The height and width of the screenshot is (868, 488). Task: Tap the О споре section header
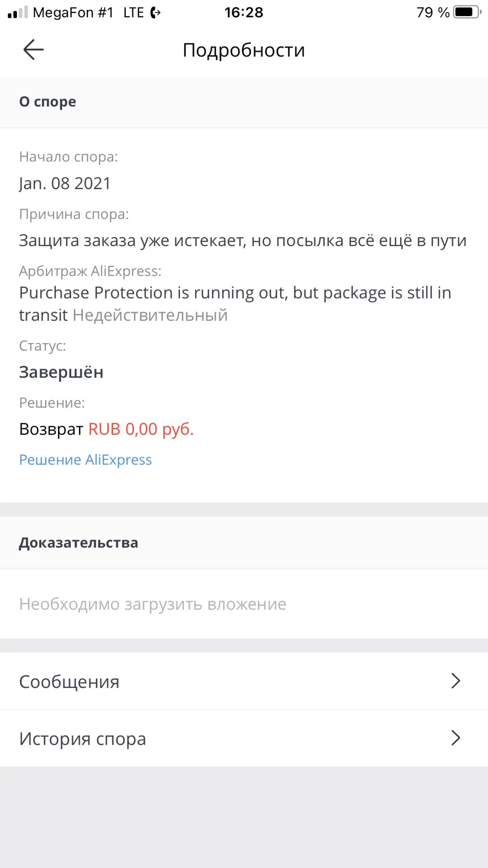pyautogui.click(x=48, y=102)
